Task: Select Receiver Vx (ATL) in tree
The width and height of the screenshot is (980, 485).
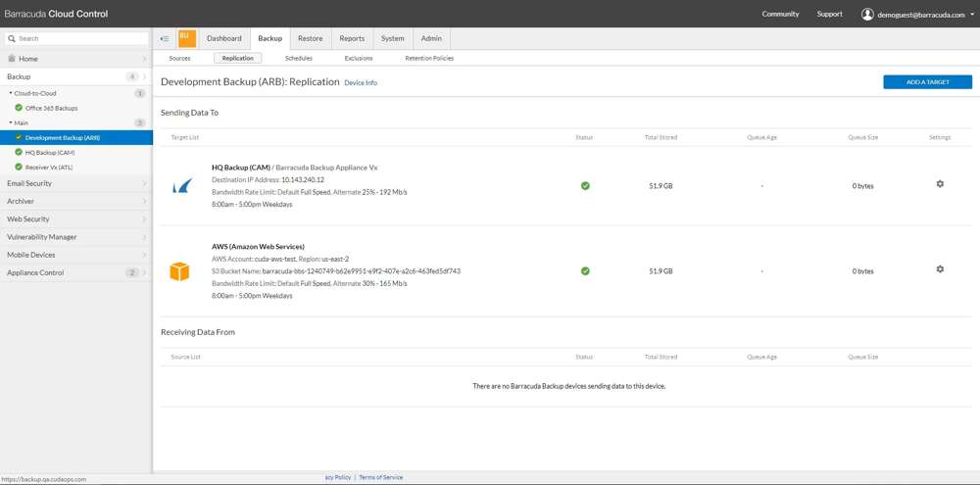Action: click(x=51, y=168)
